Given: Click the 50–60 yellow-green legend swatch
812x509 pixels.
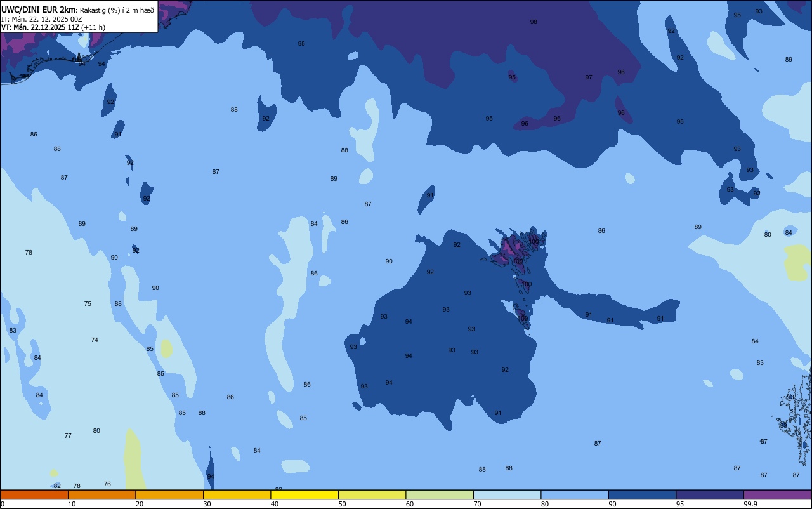Looking at the screenshot, I should pyautogui.click(x=372, y=494).
